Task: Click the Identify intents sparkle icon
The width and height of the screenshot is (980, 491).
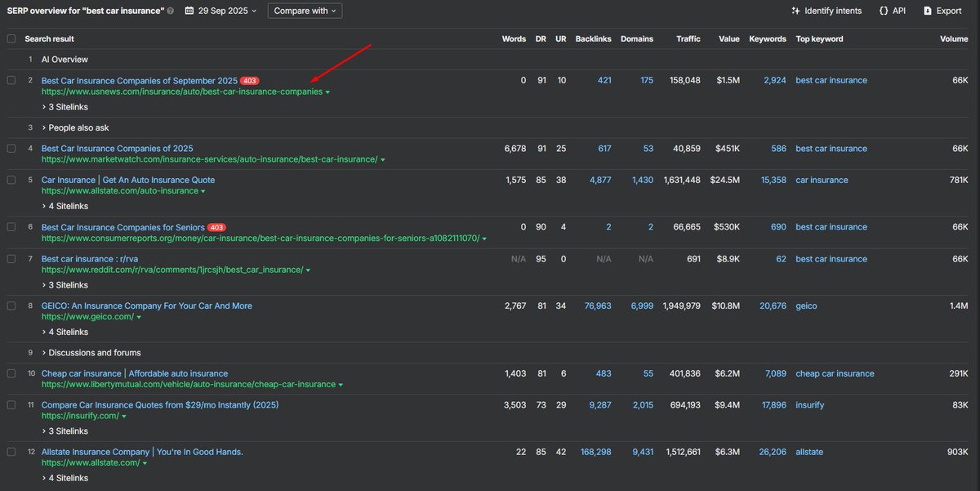Action: [795, 11]
